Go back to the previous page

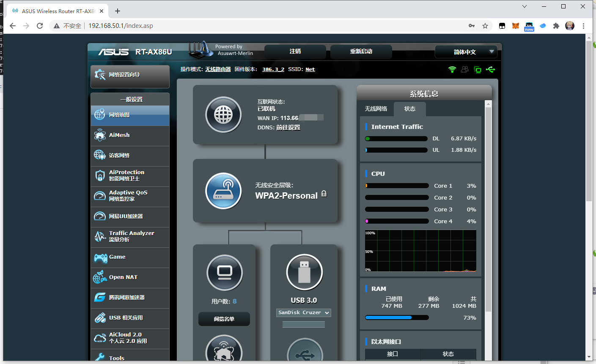pos(13,26)
